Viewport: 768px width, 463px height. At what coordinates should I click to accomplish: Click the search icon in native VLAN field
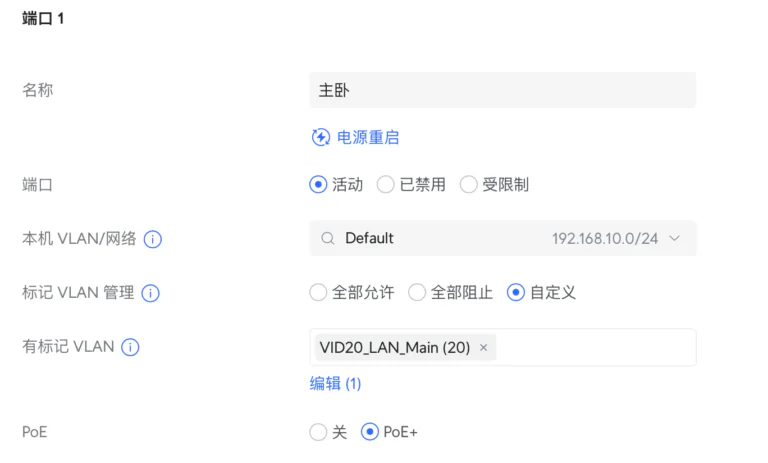pos(328,239)
